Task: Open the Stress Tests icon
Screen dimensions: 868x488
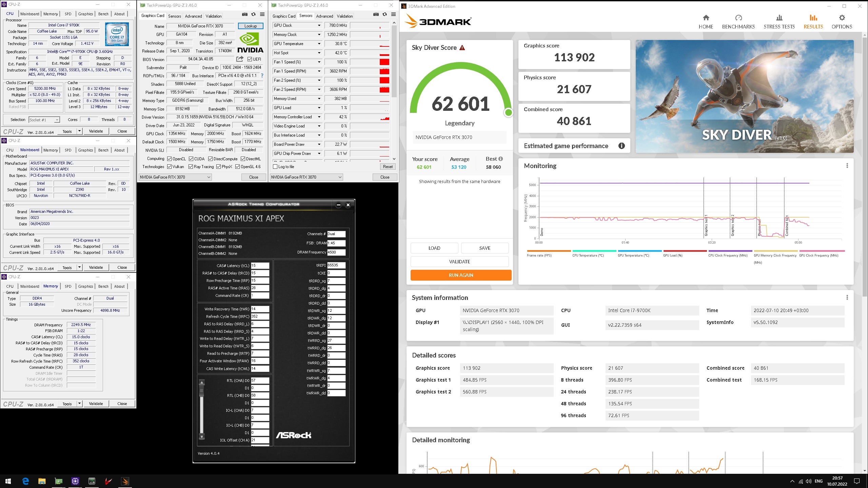Action: pyautogui.click(x=779, y=18)
